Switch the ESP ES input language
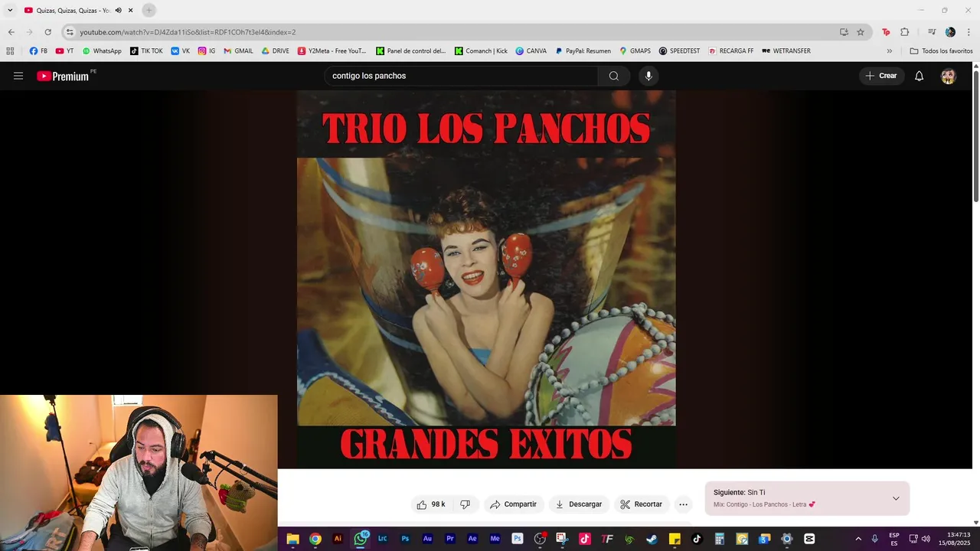 893,539
